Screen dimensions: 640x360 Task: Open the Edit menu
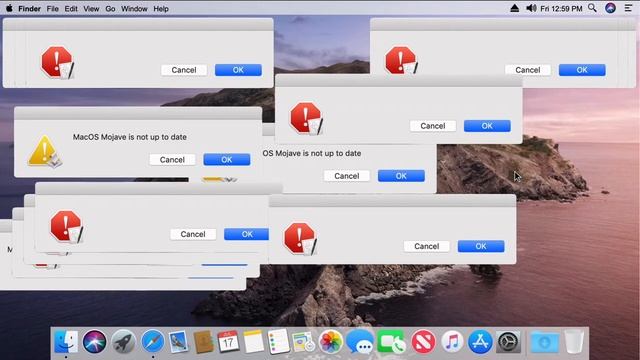point(71,9)
